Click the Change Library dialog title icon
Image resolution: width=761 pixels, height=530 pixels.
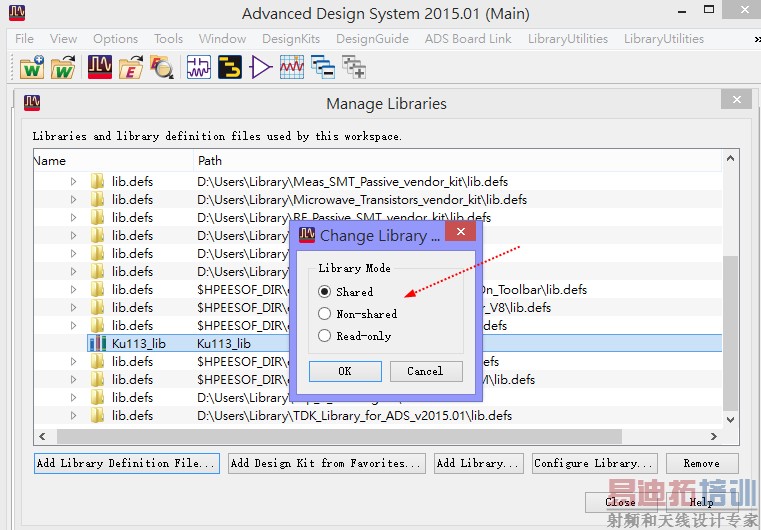pyautogui.click(x=307, y=234)
